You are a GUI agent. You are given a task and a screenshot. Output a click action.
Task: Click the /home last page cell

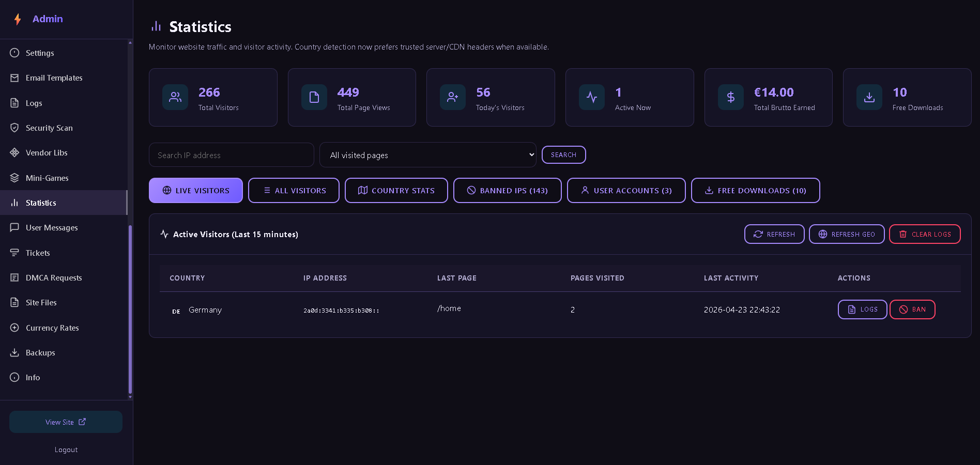click(449, 308)
